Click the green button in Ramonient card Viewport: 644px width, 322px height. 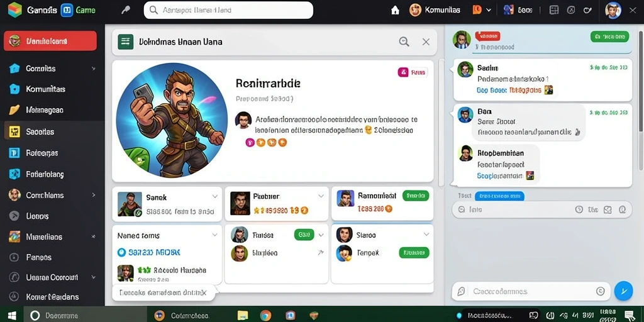tap(416, 196)
